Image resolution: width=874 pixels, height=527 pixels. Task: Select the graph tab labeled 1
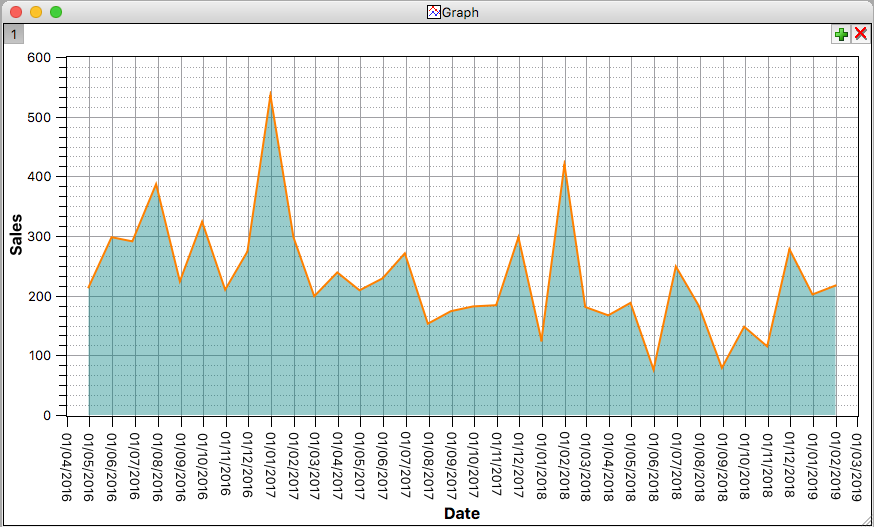pyautogui.click(x=12, y=34)
